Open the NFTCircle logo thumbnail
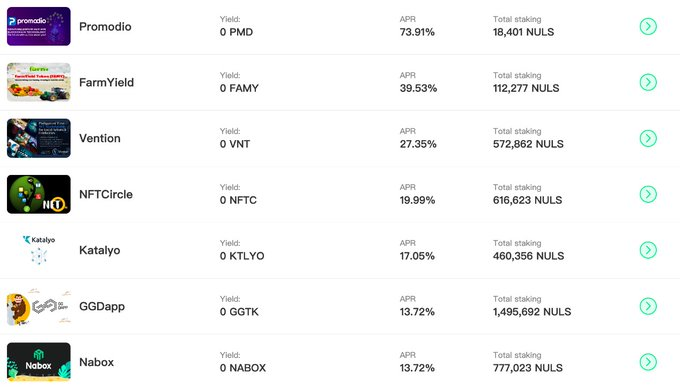This screenshot has height=387, width=680. 39,194
